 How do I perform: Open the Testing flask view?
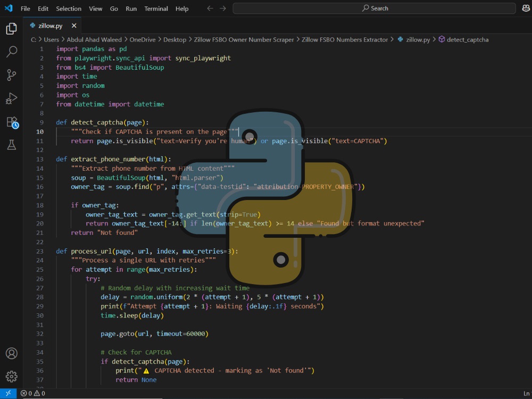(11, 145)
